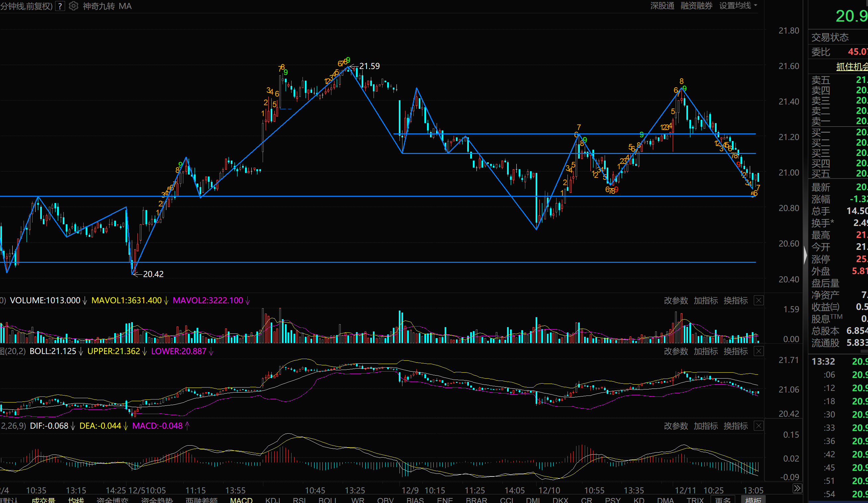Click 加指标 in the BOLL panel

(x=706, y=351)
